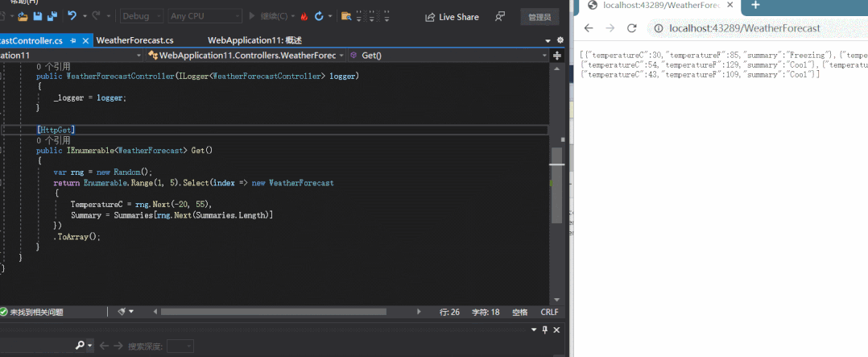Click the Redo arrow icon
This screenshot has height=357, width=868.
click(97, 16)
